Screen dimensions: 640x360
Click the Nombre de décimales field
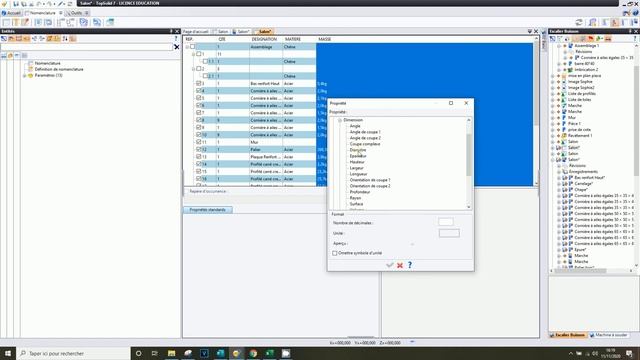(446, 222)
